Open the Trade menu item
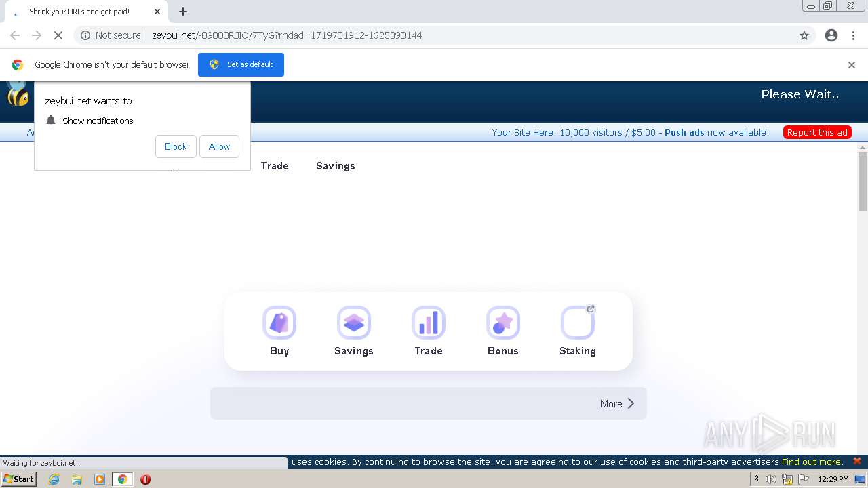Viewport: 868px width, 488px height. click(x=275, y=166)
